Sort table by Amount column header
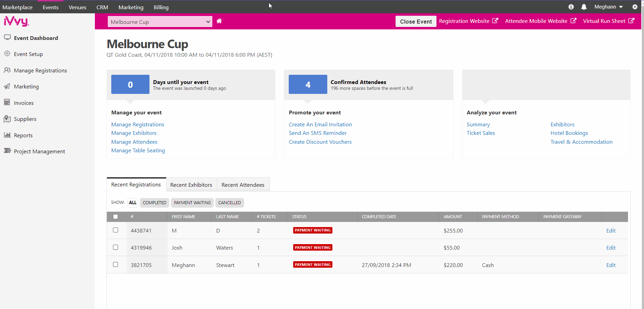Screen dimensions: 644x309 tap(453, 217)
